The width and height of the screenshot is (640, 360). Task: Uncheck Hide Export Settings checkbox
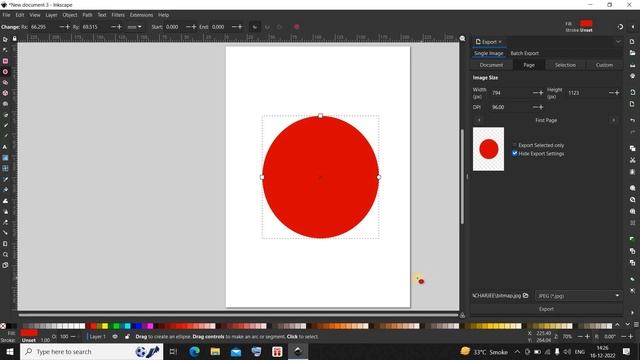(515, 153)
